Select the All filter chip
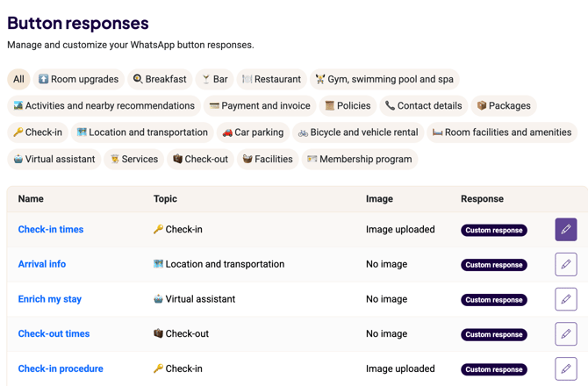588x386 pixels. pos(18,79)
